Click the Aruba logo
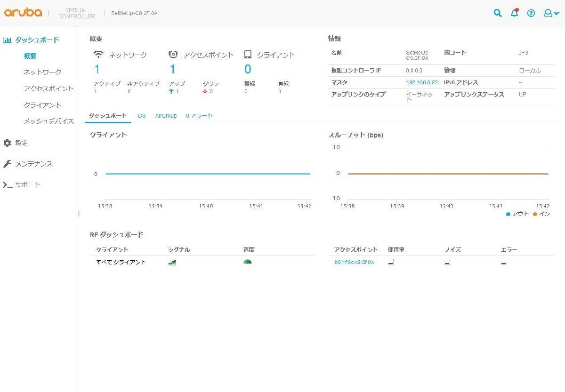 [23, 13]
